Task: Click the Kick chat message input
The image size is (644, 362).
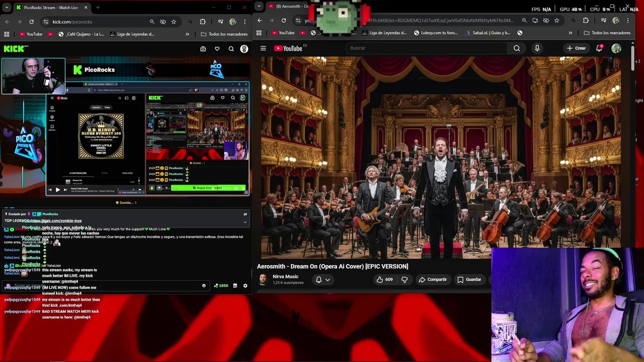Action: (x=106, y=286)
